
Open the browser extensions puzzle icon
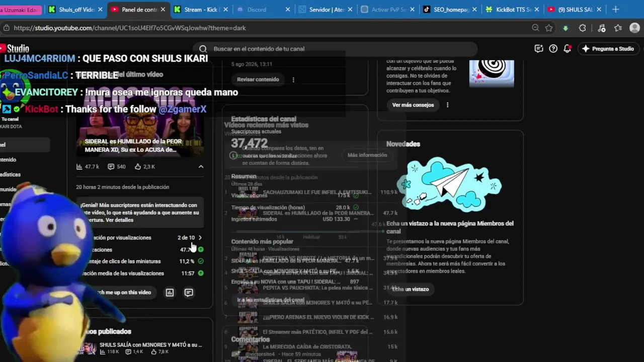coord(583,28)
